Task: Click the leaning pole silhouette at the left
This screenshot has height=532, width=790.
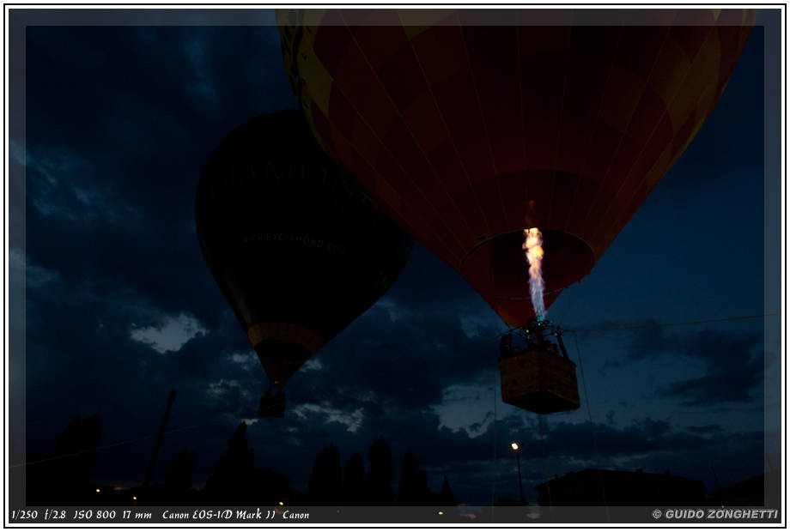Action: coord(160,438)
